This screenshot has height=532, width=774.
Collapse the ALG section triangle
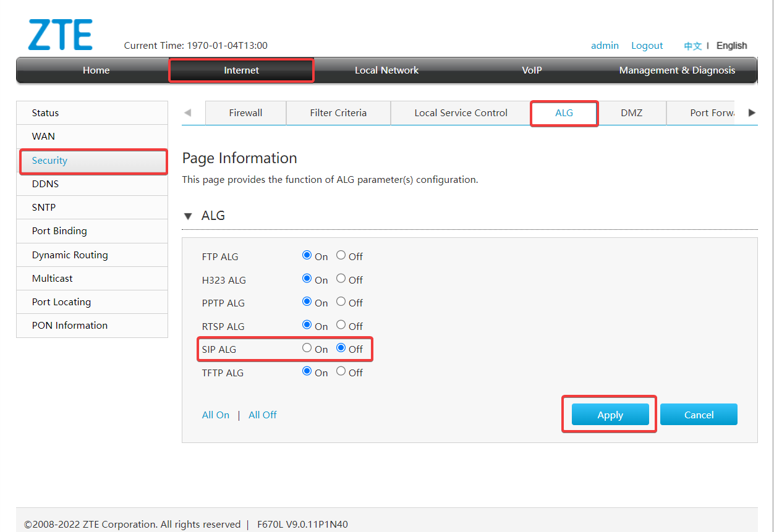click(x=188, y=216)
